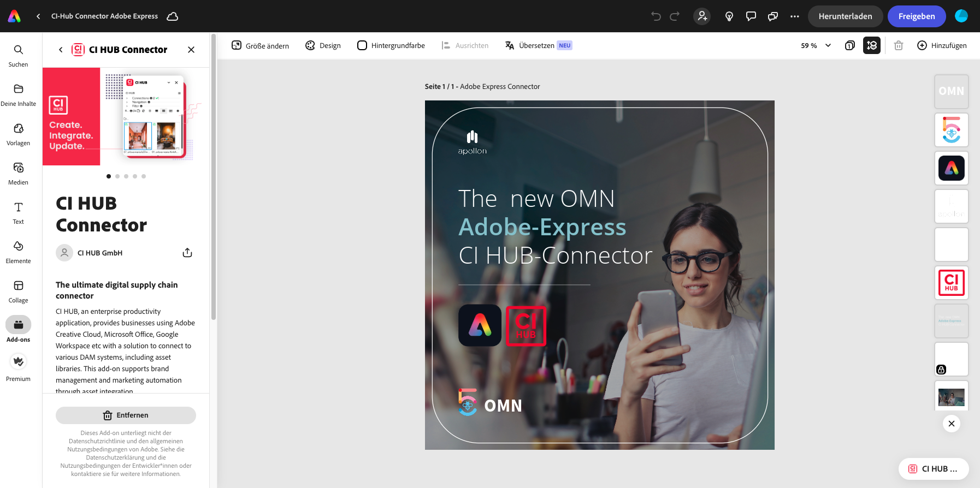Open Premium in the sidebar
This screenshot has height=488, width=980.
tap(18, 368)
